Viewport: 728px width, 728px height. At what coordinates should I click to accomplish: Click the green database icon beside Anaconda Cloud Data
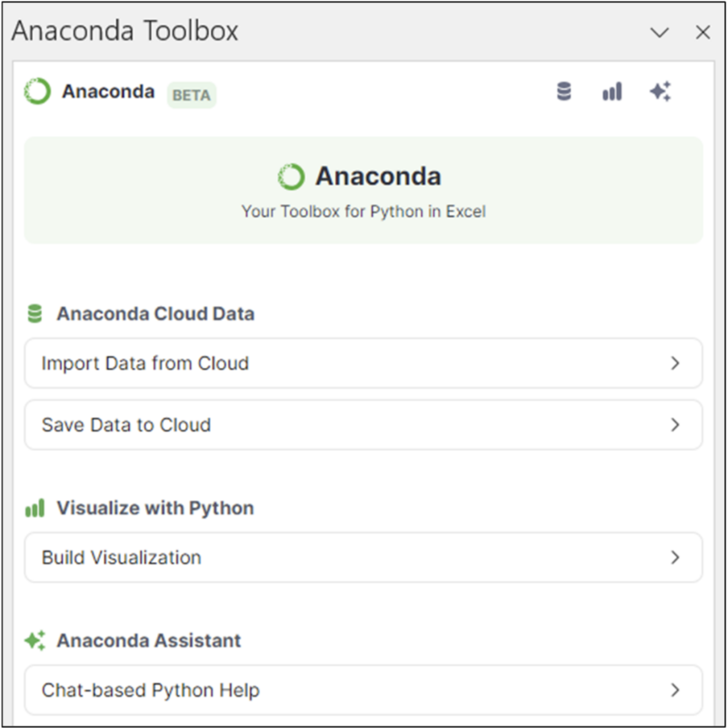pyautogui.click(x=35, y=312)
